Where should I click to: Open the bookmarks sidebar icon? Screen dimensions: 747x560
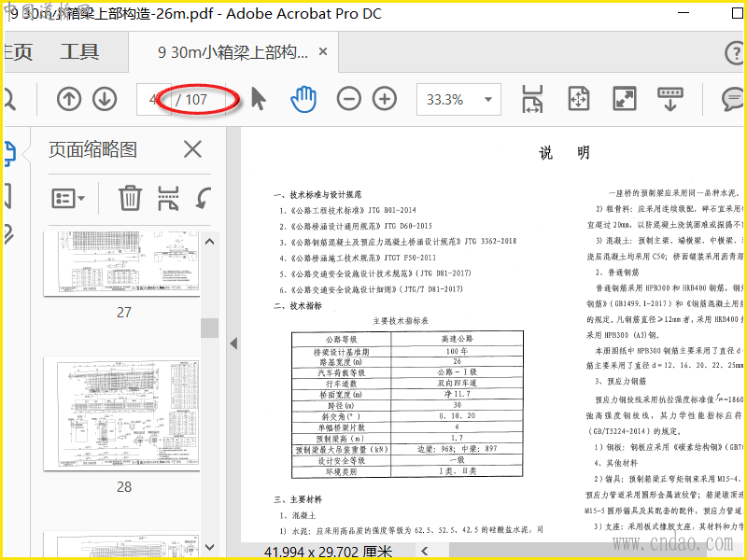coord(7,195)
